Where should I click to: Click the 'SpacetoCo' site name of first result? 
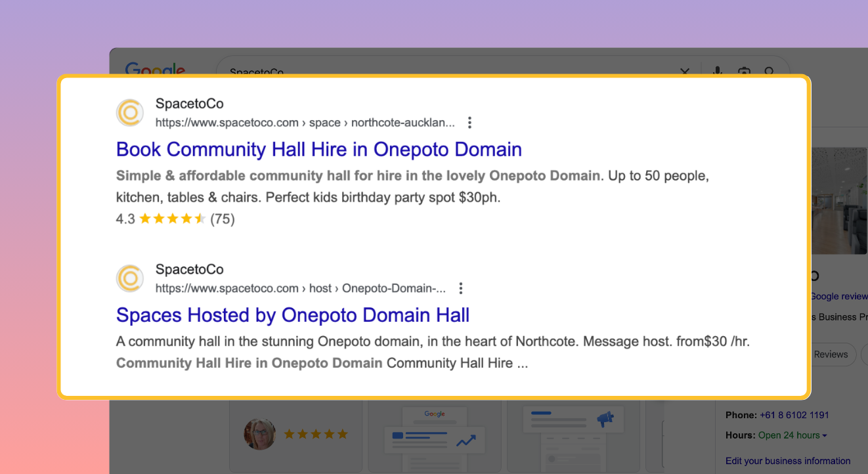189,104
